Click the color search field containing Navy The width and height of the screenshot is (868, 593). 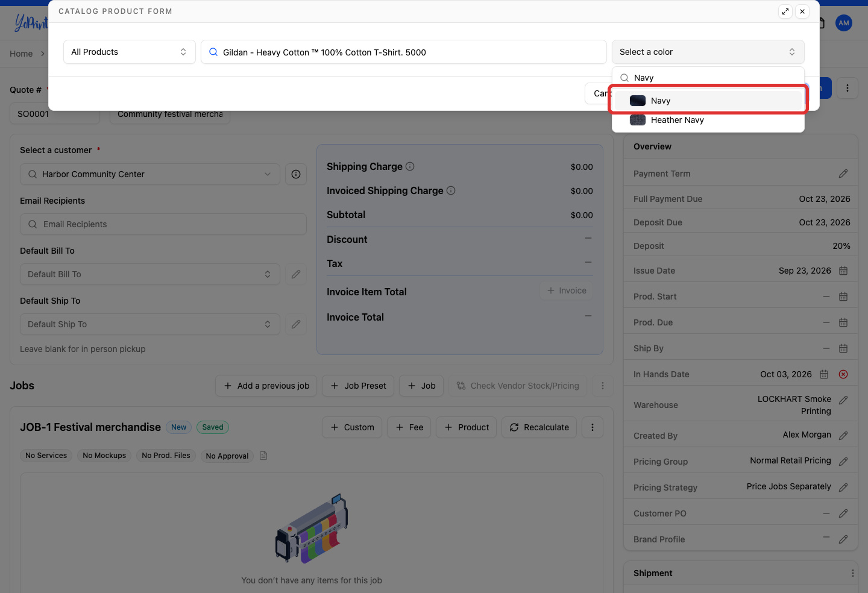(x=708, y=78)
